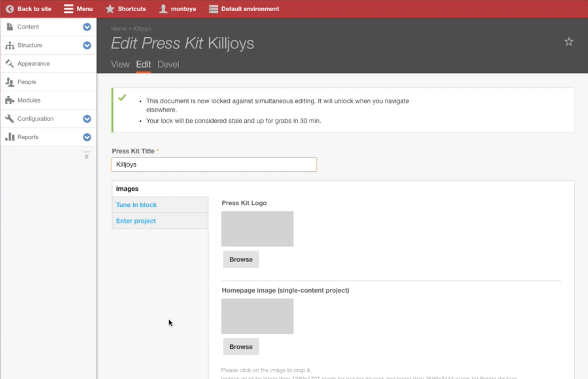This screenshot has width=588, height=379.
Task: Switch to the View tab
Action: click(120, 64)
